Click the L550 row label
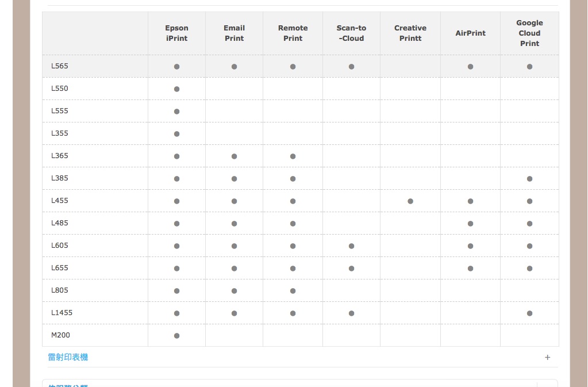 60,89
